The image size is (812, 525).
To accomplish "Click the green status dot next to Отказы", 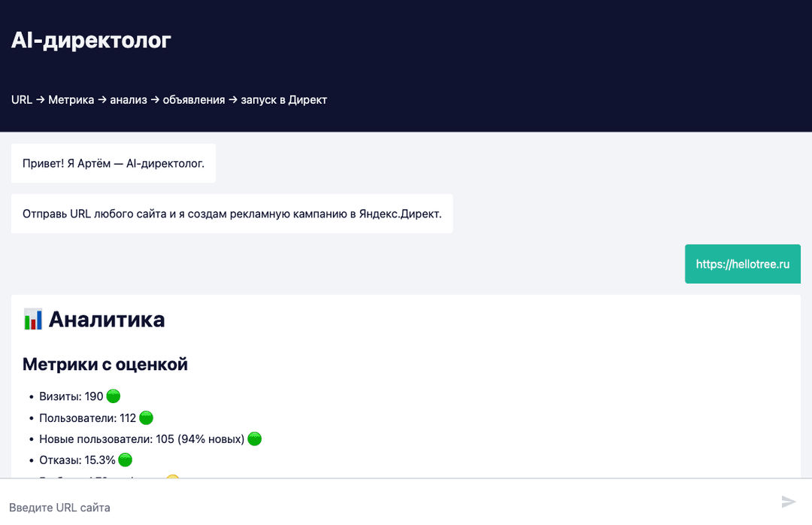I will tap(125, 460).
